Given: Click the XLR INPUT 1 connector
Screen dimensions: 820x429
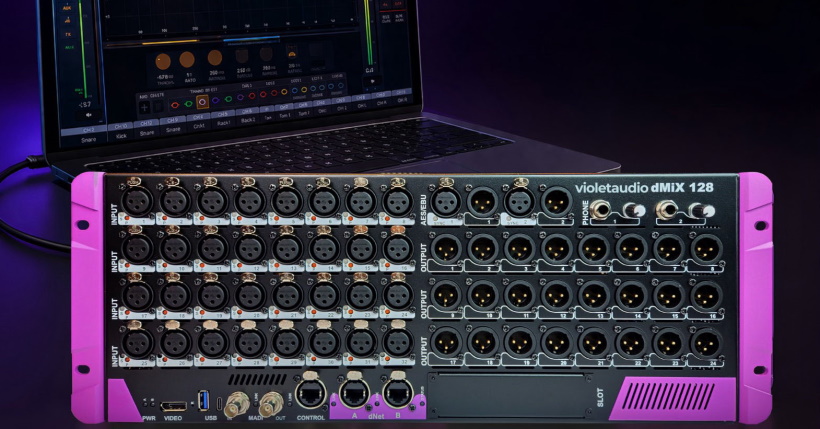Looking at the screenshot, I should [x=137, y=200].
